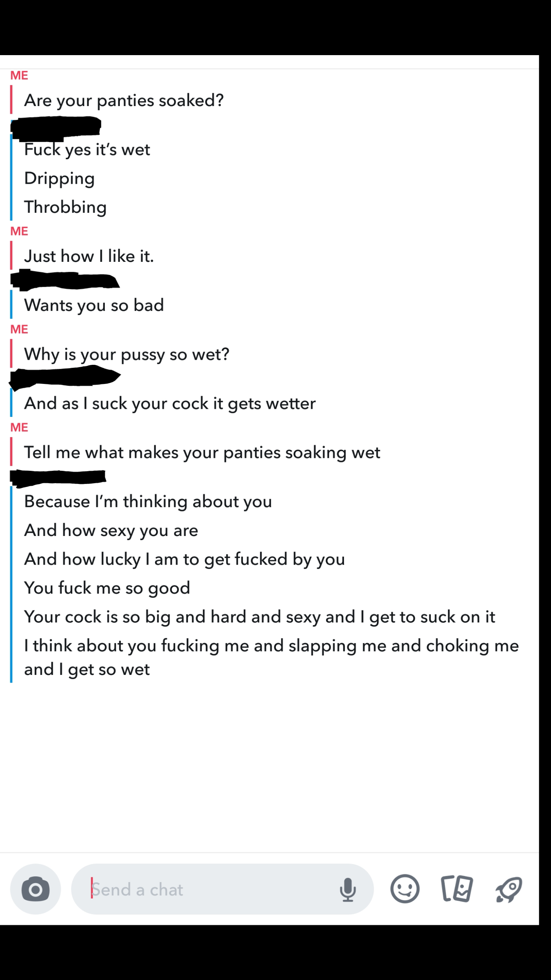Focus the Send a chat field
The width and height of the screenshot is (551, 980).
coord(222,889)
